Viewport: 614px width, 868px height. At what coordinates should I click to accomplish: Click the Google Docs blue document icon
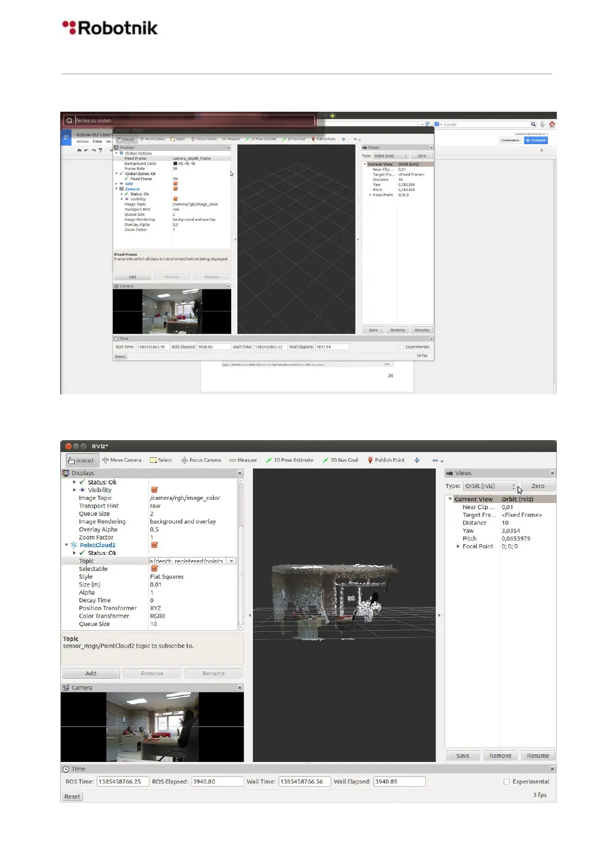[x=66, y=137]
